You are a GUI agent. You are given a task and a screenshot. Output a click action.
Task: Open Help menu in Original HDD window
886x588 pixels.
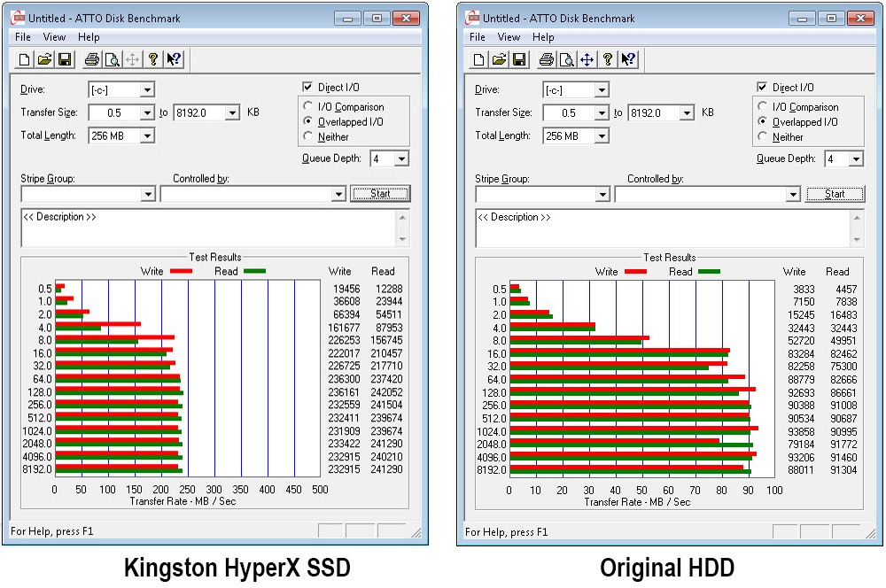point(543,37)
